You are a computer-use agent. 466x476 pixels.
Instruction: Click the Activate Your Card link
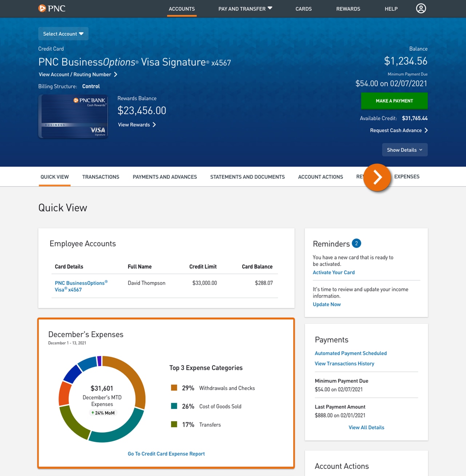[334, 272]
